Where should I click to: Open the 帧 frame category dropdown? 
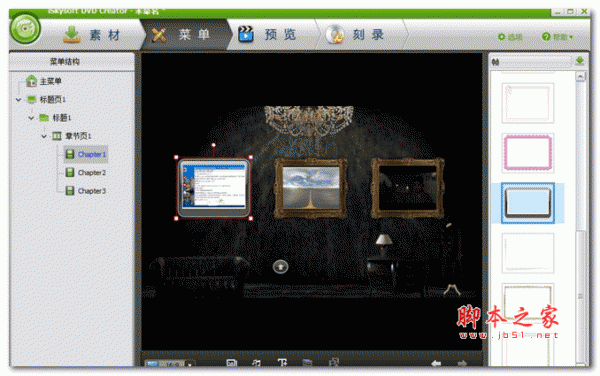pos(531,62)
